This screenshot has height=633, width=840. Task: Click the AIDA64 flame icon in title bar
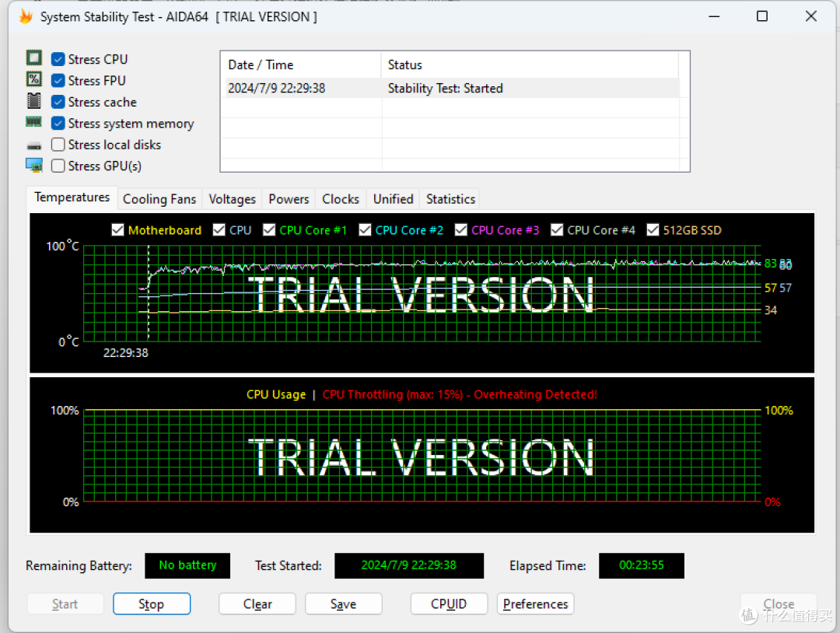[26, 16]
